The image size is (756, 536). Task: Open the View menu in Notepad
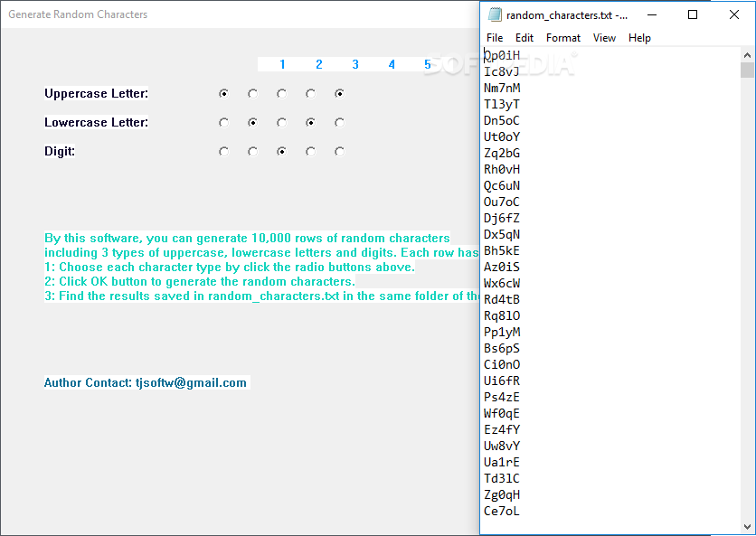[604, 38]
